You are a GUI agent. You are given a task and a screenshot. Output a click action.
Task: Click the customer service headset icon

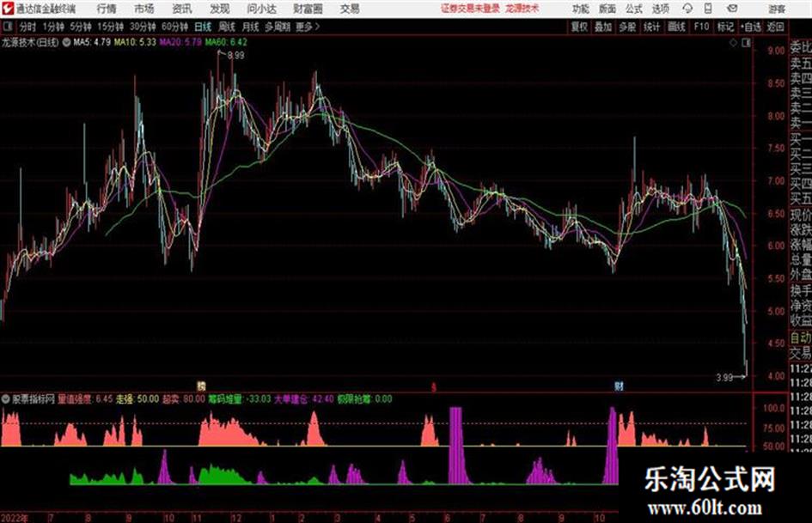[687, 9]
